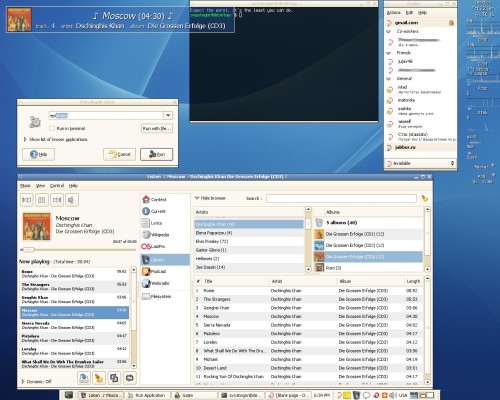Select Die Grossen Erfolge (CD1) album
This screenshot has width=500, height=400.
coord(368,234)
